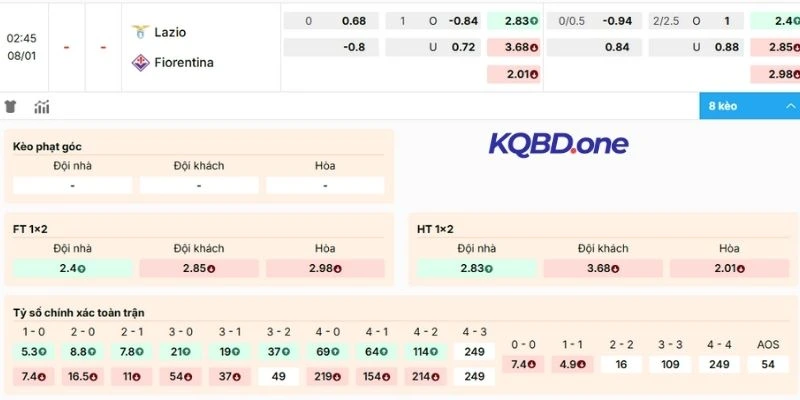This screenshot has width=800, height=400.
Task: Select odds 7.4 under the 1-0 column
Action: pos(34,377)
